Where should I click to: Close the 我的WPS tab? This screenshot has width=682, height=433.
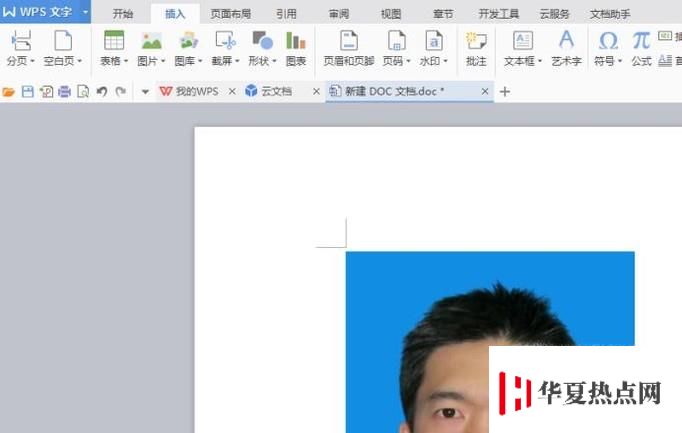click(x=232, y=91)
